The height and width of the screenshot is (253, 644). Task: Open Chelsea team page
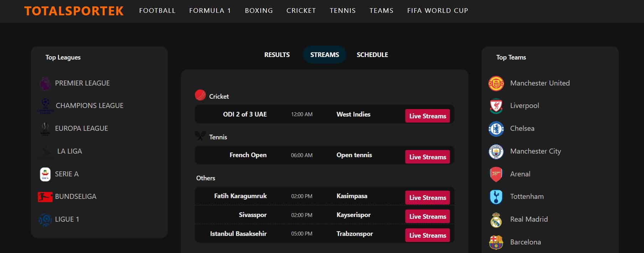[522, 129]
